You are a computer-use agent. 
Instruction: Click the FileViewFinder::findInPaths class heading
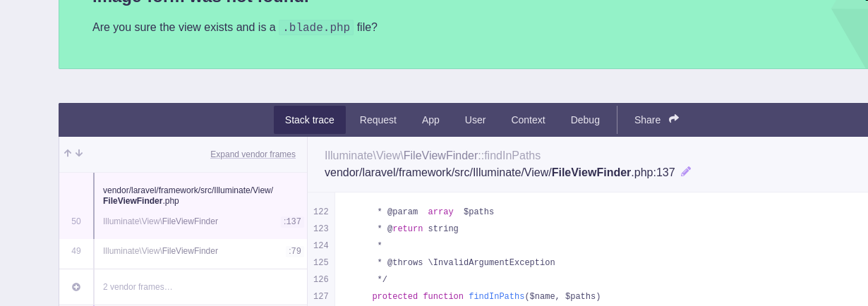point(432,156)
